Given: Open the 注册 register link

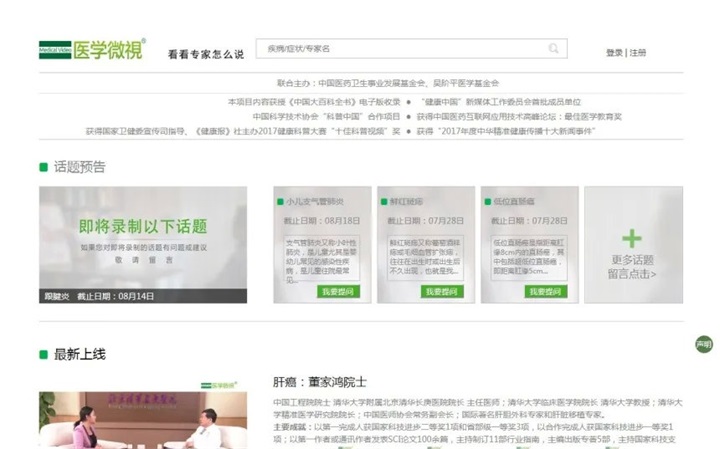Looking at the screenshot, I should pyautogui.click(x=638, y=53).
